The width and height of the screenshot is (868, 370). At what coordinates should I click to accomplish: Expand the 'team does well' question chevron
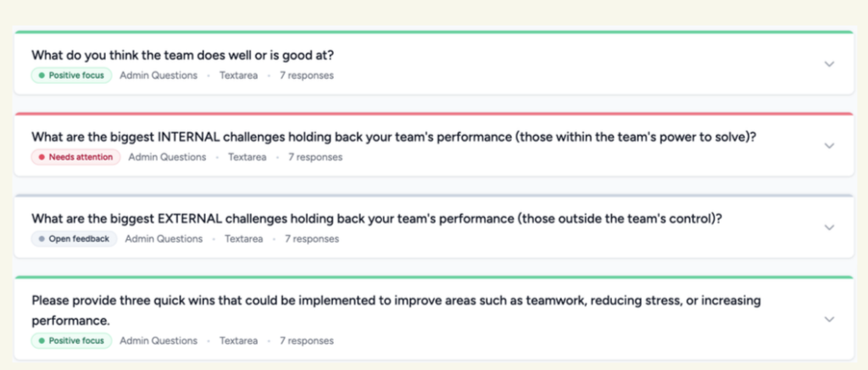tap(829, 64)
